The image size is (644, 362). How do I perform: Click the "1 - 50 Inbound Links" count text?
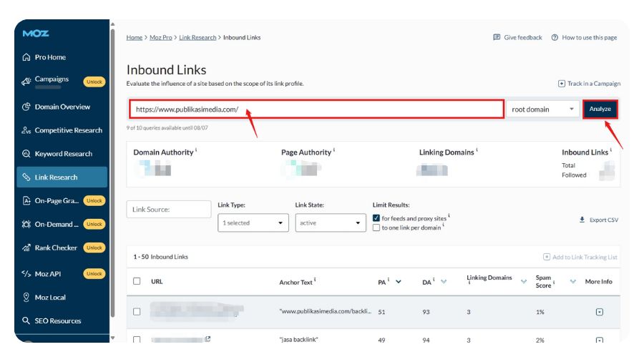pyautogui.click(x=160, y=257)
